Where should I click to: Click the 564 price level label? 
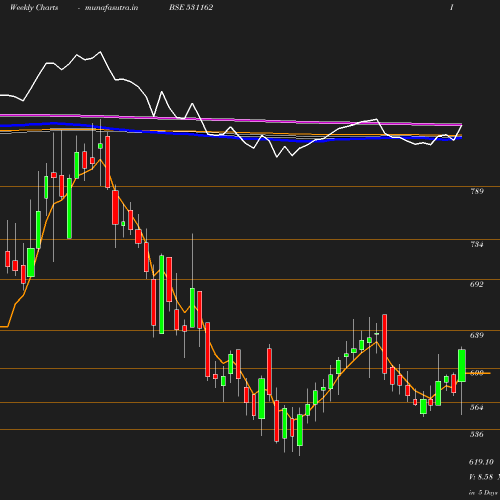pos(477,407)
